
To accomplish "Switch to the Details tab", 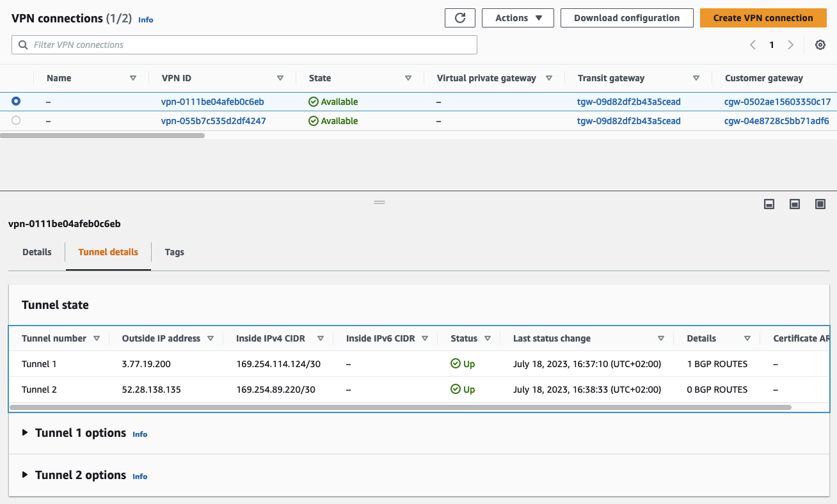I will (x=36, y=252).
